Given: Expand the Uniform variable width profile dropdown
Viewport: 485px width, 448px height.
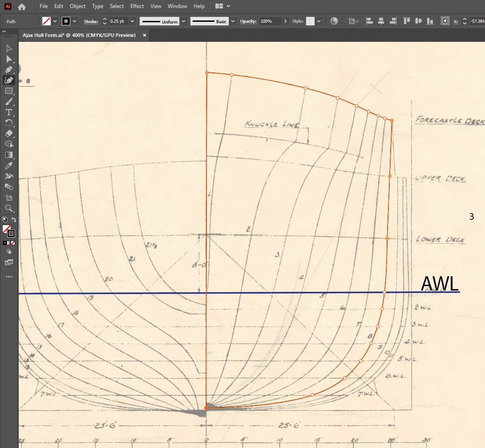Looking at the screenshot, I should click(183, 21).
